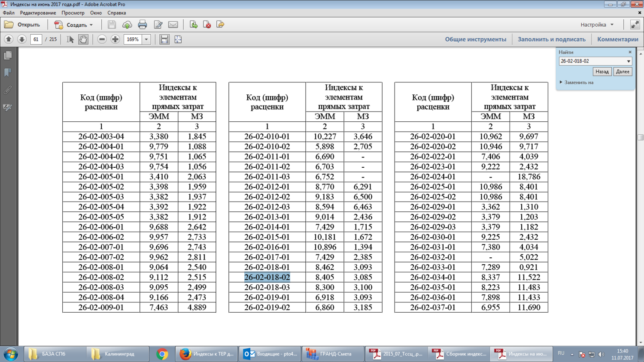This screenshot has height=362, width=644.
Task: Expand the Настройка dropdown menu
Action: (x=597, y=25)
